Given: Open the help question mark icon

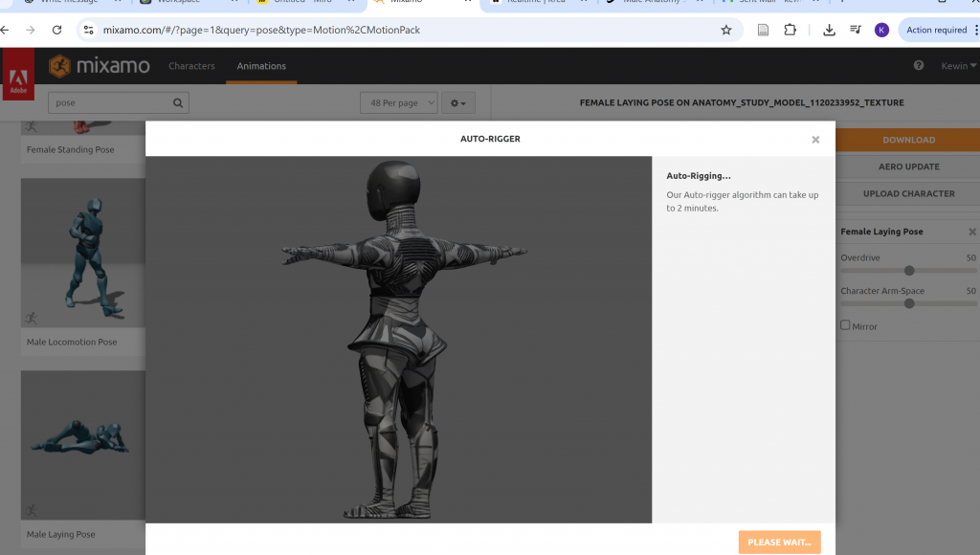Looking at the screenshot, I should tap(919, 66).
